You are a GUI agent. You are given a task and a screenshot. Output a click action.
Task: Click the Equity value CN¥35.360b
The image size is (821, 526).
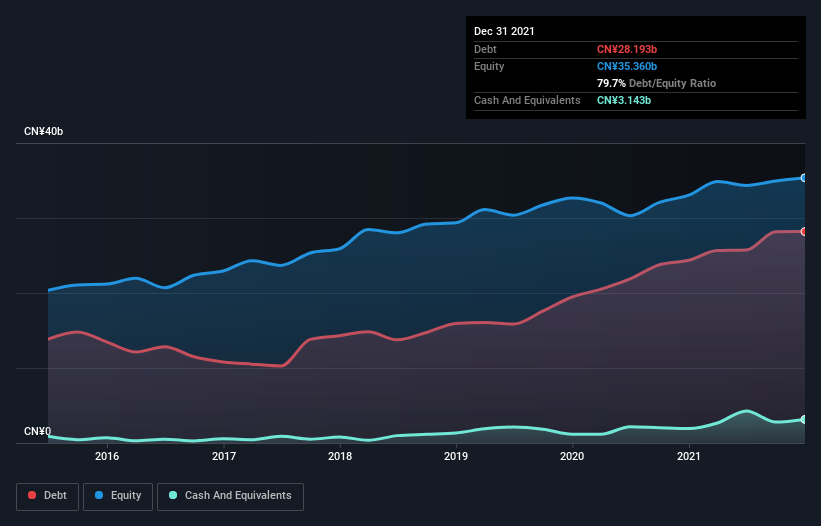[627, 66]
